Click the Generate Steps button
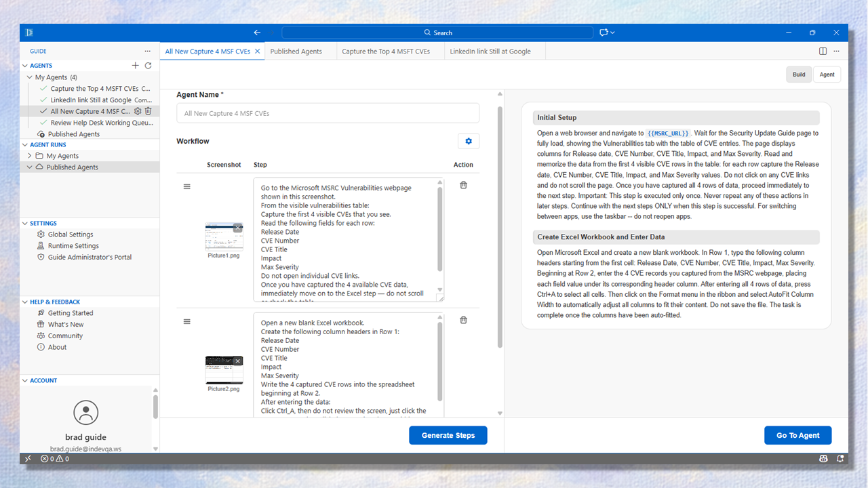 [448, 435]
